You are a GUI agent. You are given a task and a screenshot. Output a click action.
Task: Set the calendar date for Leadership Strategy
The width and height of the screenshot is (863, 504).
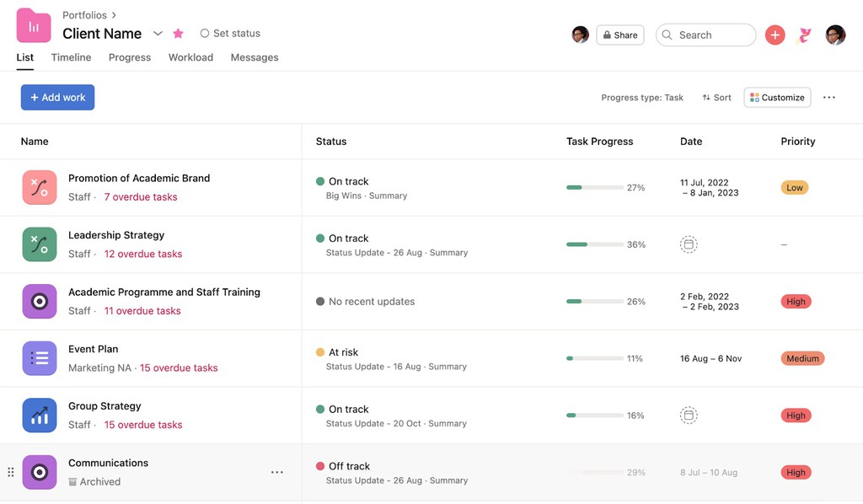[x=689, y=244]
